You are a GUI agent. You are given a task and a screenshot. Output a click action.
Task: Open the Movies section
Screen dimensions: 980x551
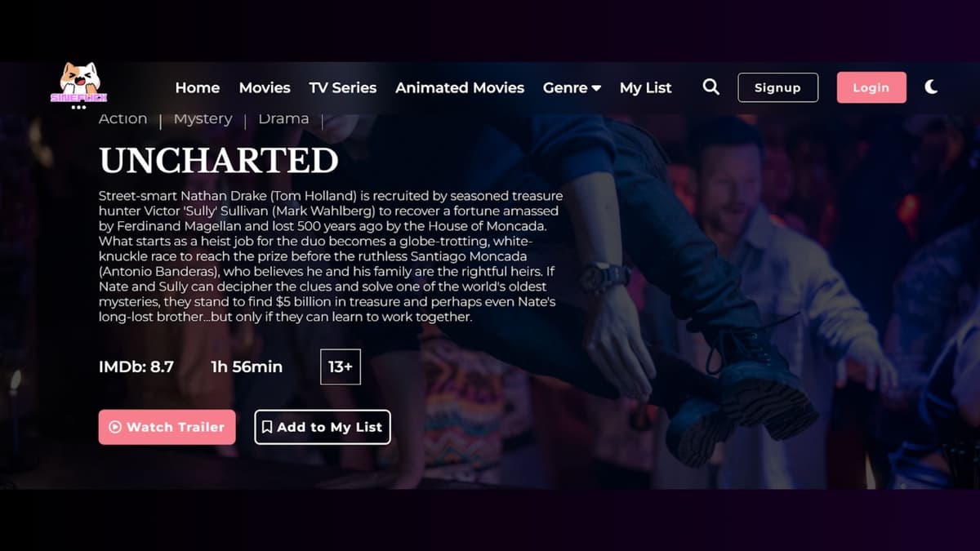pos(265,87)
